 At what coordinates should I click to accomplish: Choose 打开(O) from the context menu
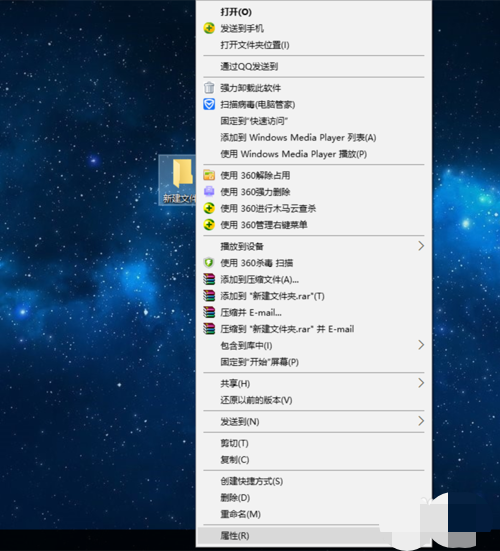[x=314, y=12]
